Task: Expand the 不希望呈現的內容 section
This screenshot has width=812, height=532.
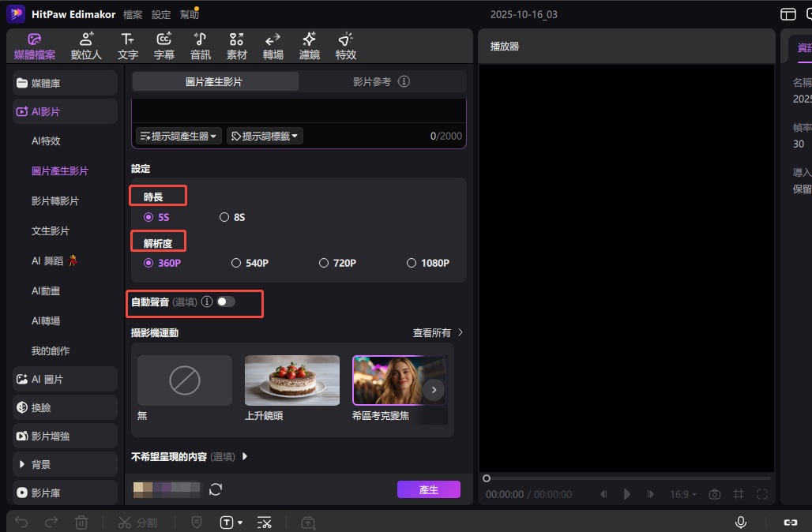Action: 245,456
